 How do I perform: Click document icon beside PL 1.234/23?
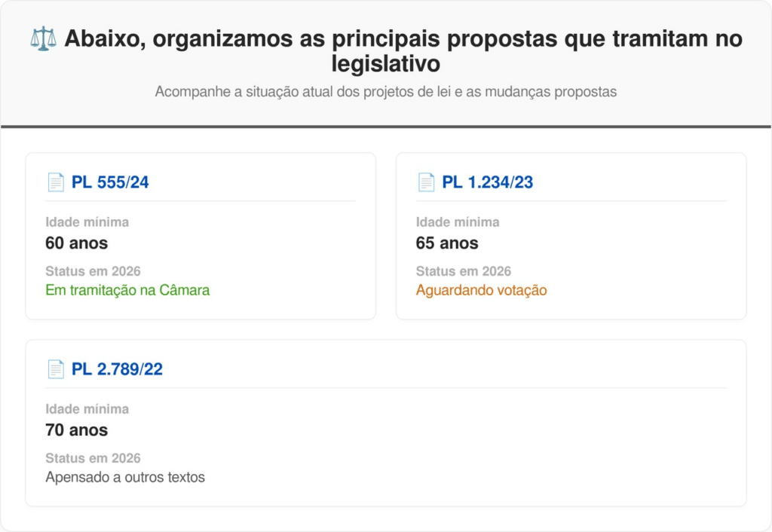point(426,182)
